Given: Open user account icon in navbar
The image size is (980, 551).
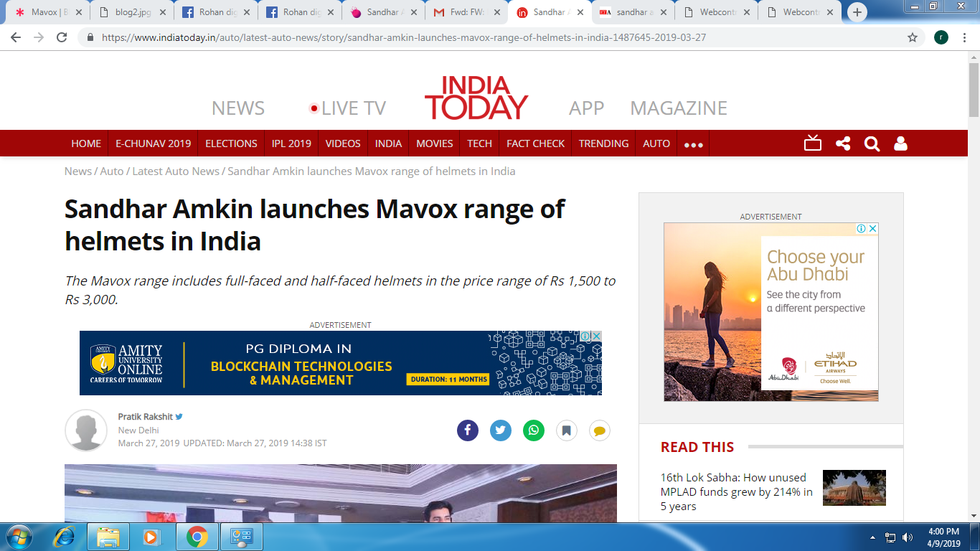Looking at the screenshot, I should click(x=900, y=143).
